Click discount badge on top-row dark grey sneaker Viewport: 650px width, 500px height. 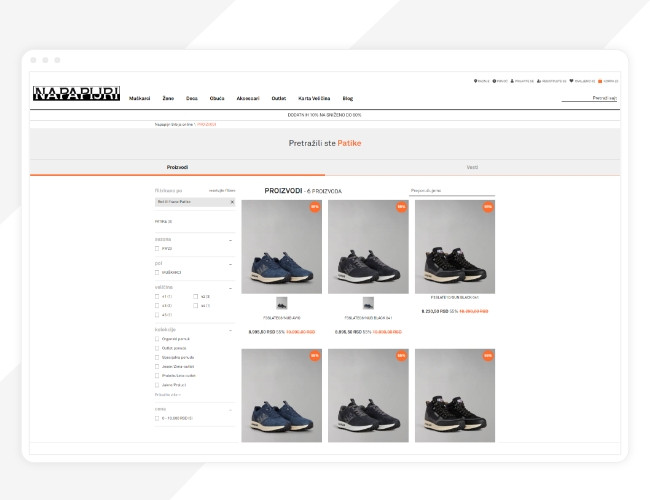[x=401, y=206]
